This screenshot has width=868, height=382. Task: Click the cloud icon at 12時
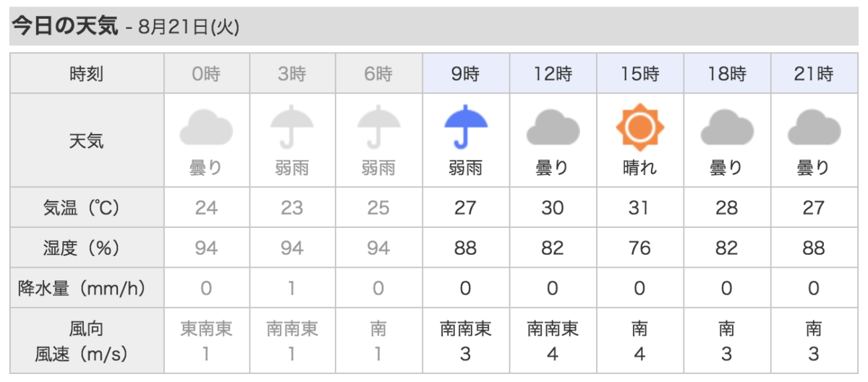click(553, 130)
